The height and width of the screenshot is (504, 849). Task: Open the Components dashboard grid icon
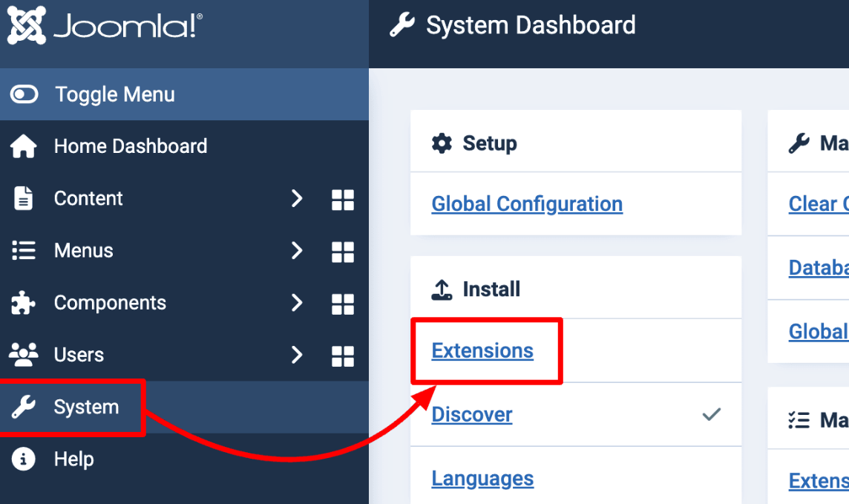click(342, 304)
